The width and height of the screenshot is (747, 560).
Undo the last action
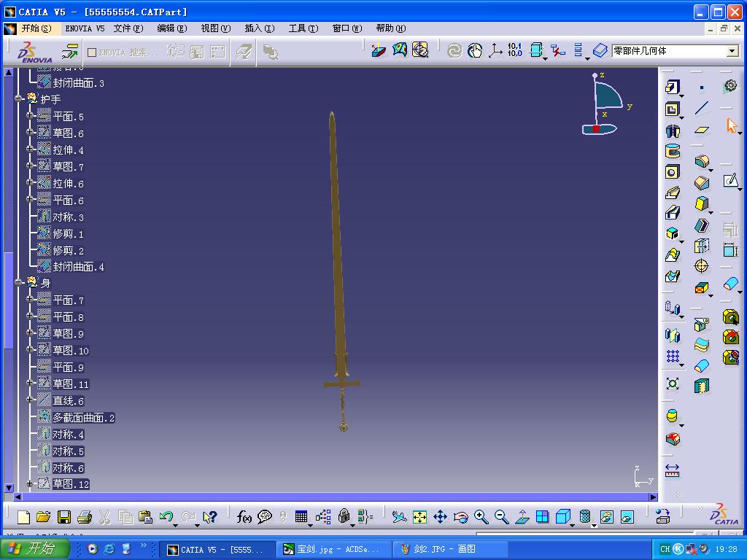click(166, 517)
